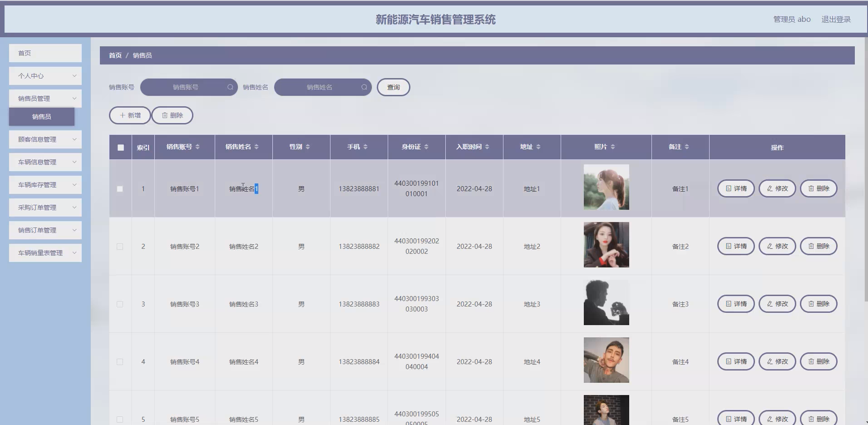Open 首页 in the sidebar
The image size is (868, 425).
pos(45,53)
